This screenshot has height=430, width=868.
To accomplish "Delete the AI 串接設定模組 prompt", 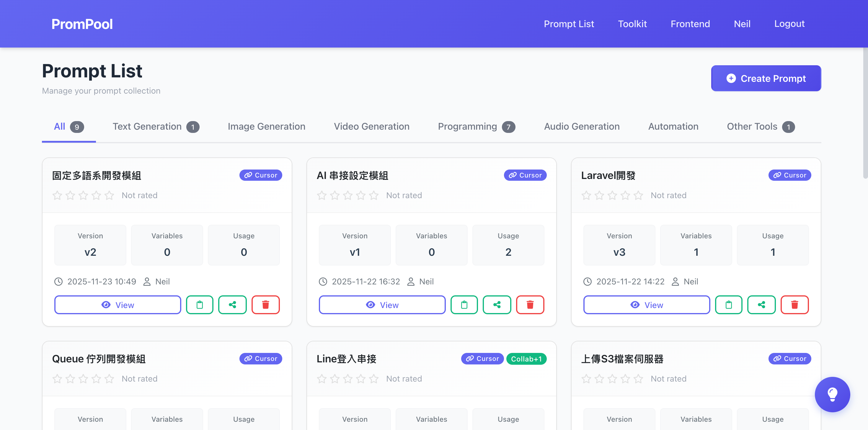I will [530, 305].
